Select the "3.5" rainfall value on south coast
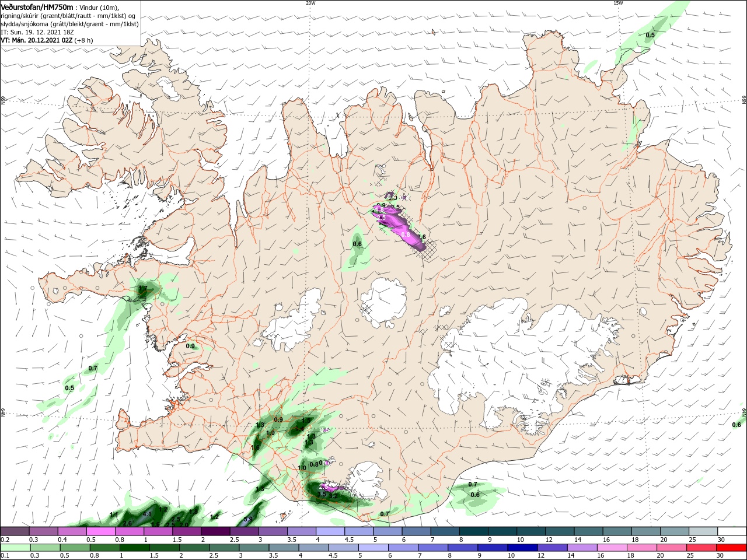Viewport: 747px width, 560px height. click(x=322, y=494)
